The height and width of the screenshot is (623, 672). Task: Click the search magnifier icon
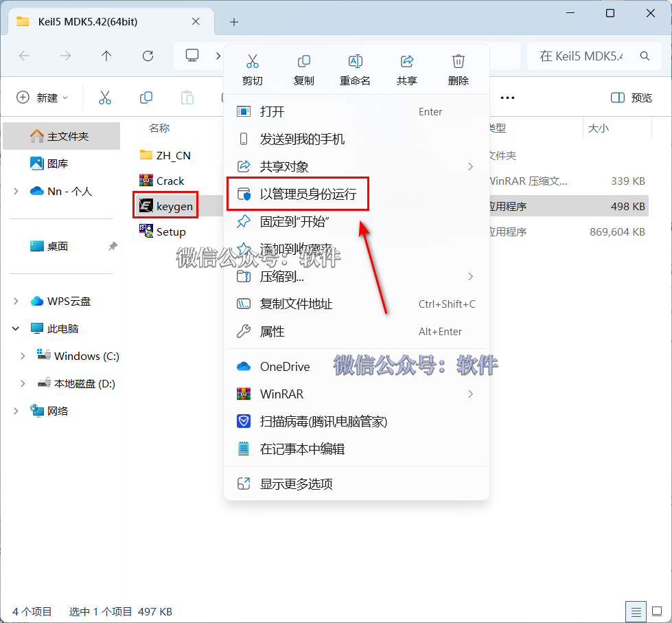(x=645, y=56)
